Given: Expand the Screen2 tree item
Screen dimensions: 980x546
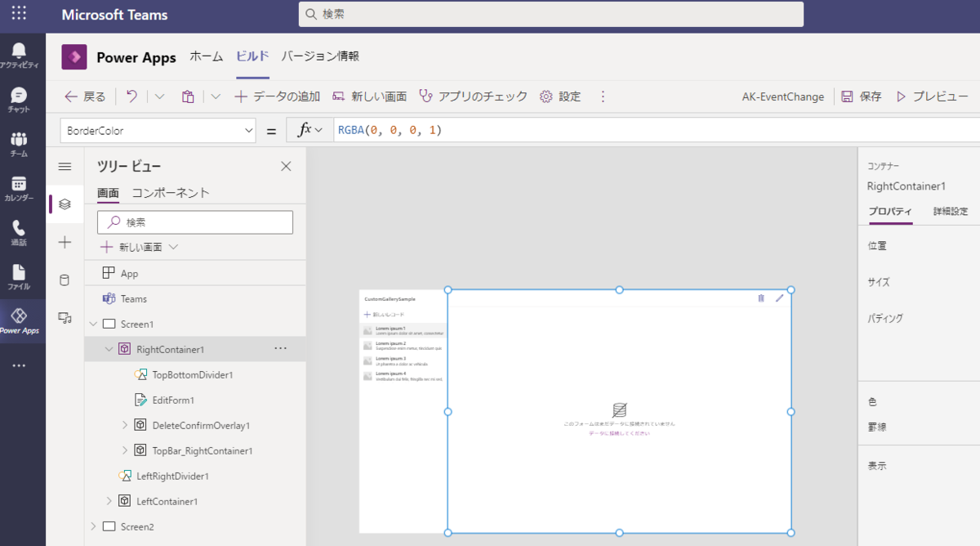Looking at the screenshot, I should [x=93, y=526].
